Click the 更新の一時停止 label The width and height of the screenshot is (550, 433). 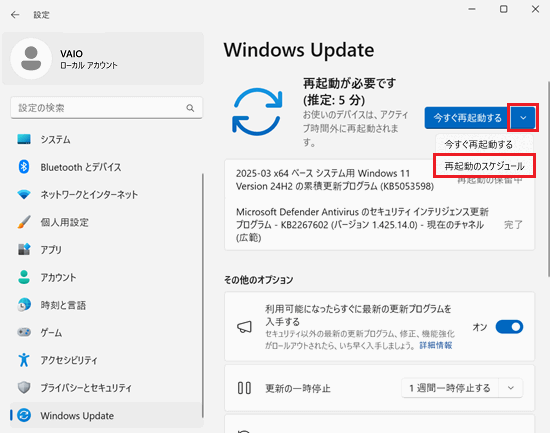[x=298, y=388]
